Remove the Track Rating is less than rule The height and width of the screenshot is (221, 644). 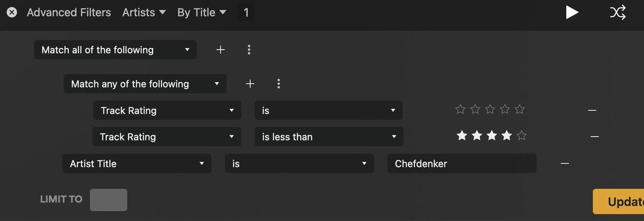(594, 137)
